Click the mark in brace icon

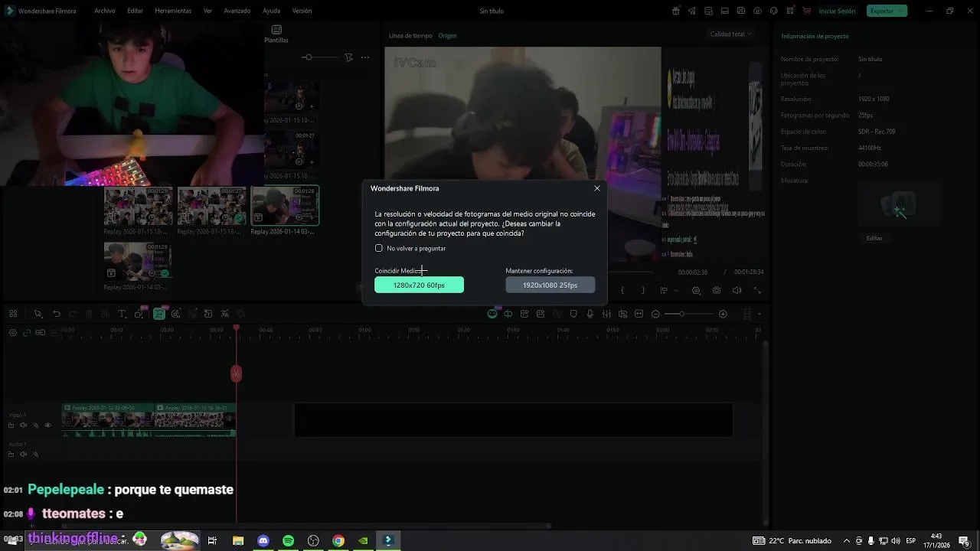[622, 291]
